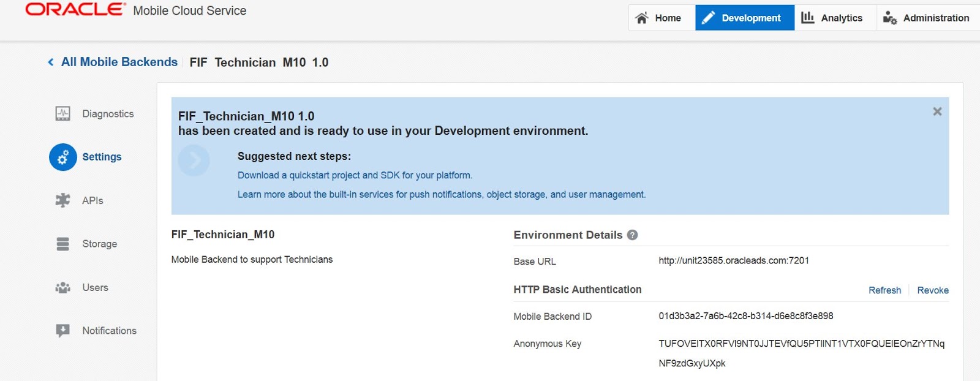The width and height of the screenshot is (980, 381).
Task: Open the APIs puzzle-piece icon
Action: [x=62, y=200]
